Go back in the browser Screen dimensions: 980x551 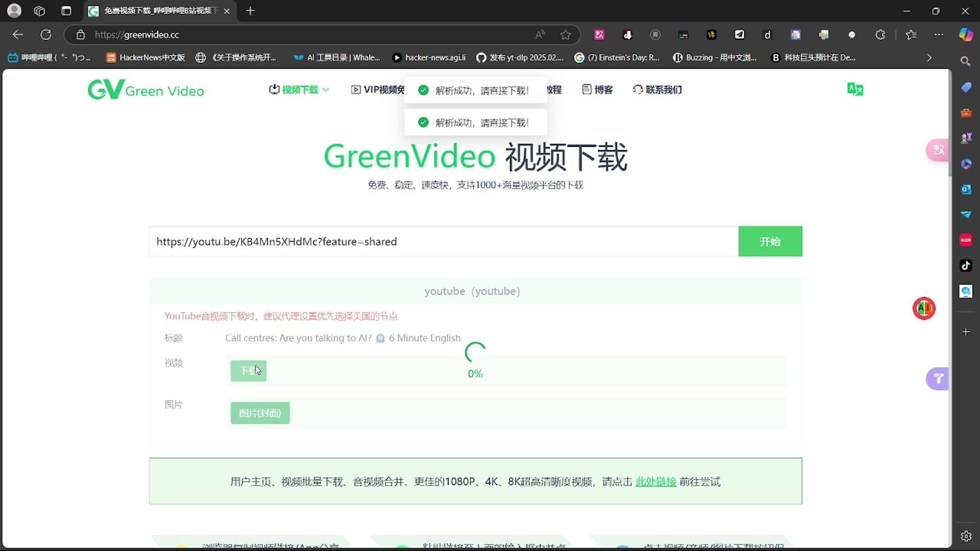(x=18, y=35)
